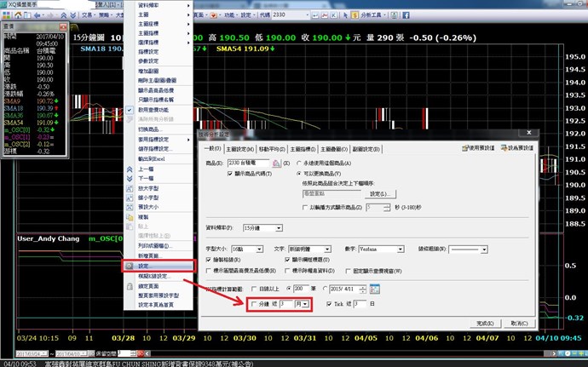This screenshot has height=367, width=588.
Task: Click the 設定 gear icon in context menu
Action: [130, 266]
